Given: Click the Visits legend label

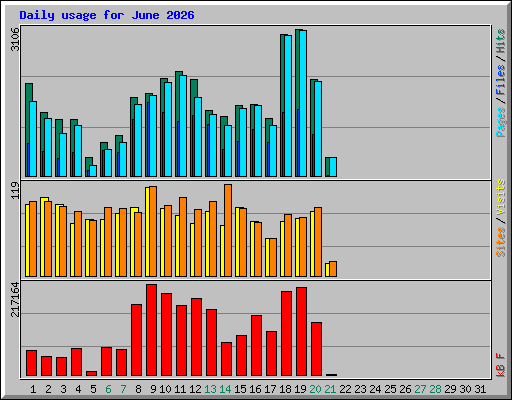Looking at the screenshot, I should [500, 198].
